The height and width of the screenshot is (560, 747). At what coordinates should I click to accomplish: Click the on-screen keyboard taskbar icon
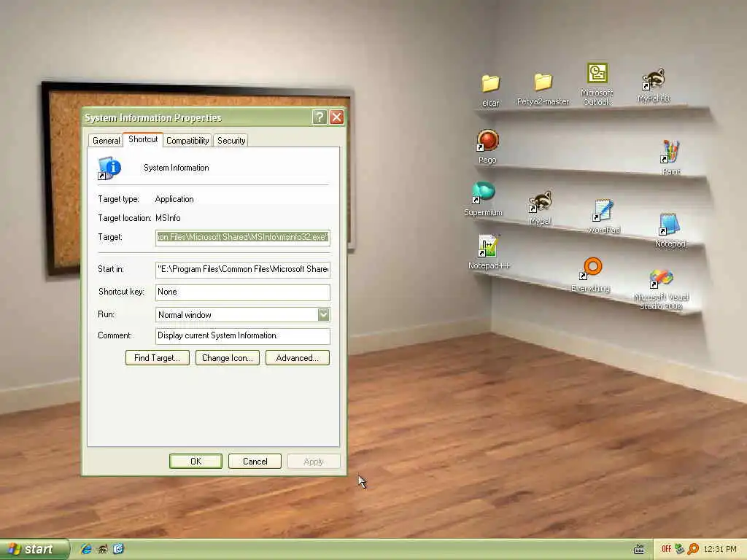[x=639, y=550]
